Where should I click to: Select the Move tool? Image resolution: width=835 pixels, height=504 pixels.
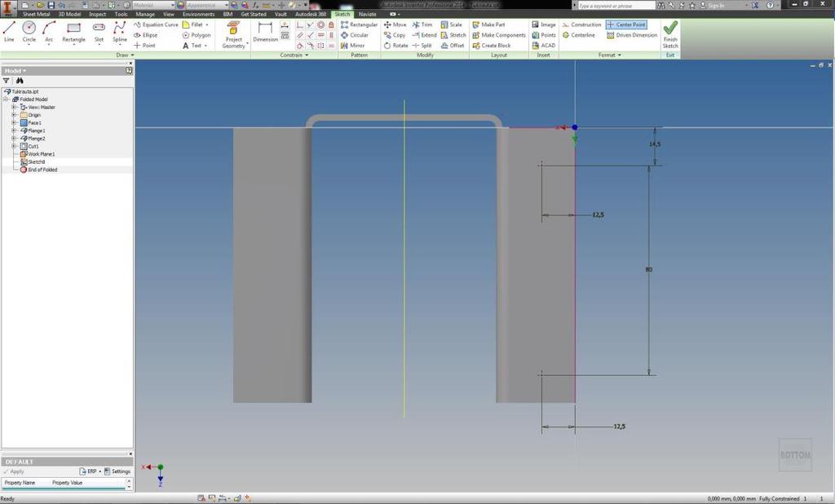395,24
